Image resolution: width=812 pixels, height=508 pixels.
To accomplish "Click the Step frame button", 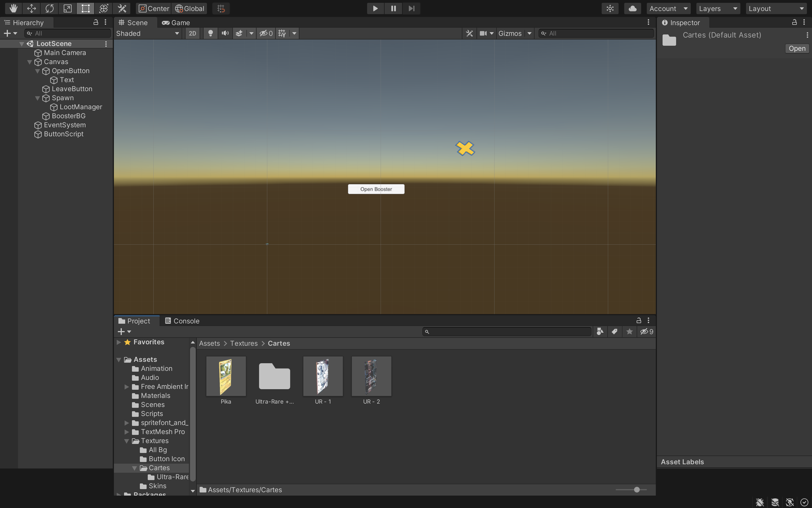I will click(x=411, y=8).
